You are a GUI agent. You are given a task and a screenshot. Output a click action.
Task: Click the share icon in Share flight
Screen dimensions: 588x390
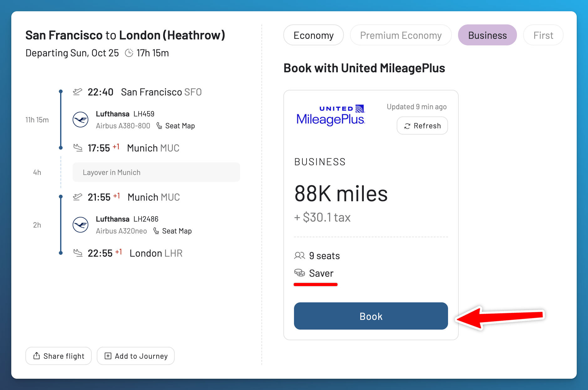37,356
